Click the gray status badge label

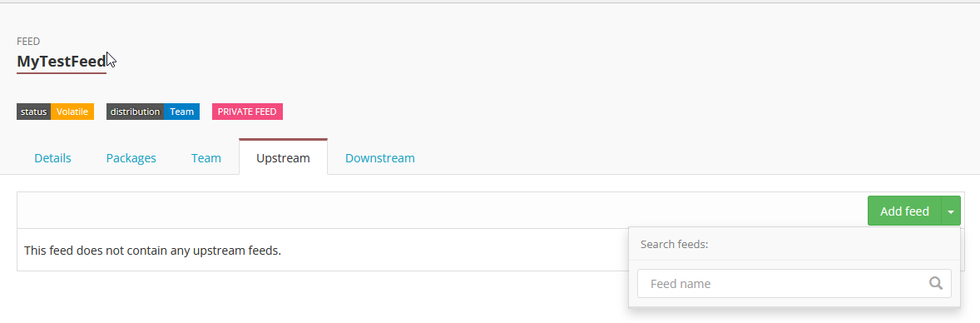point(34,112)
